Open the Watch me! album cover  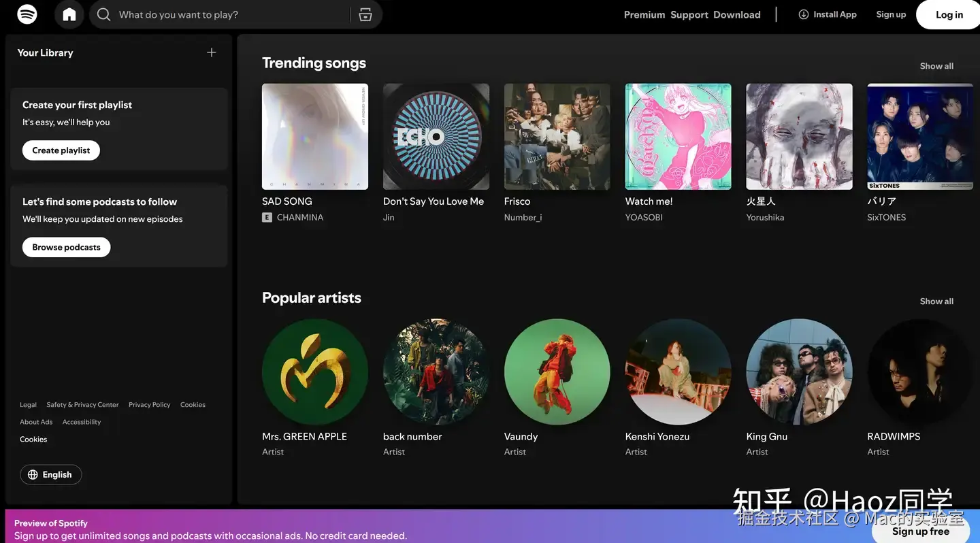679,137
